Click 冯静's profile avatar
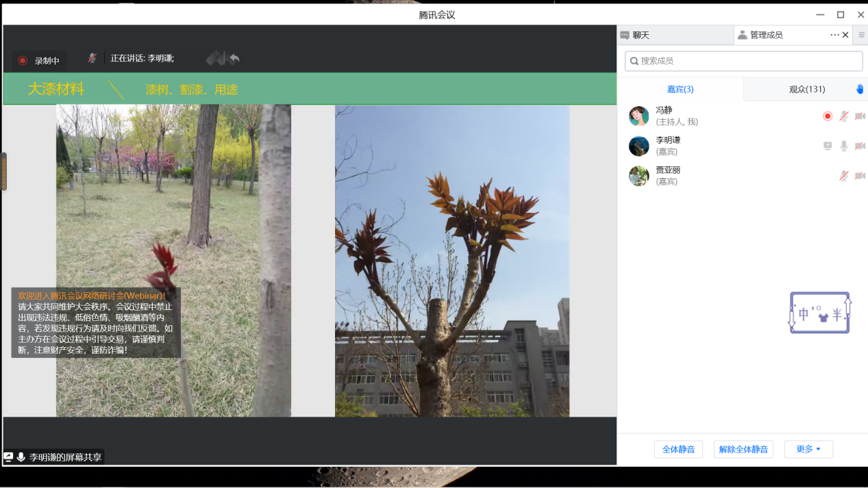 (638, 116)
